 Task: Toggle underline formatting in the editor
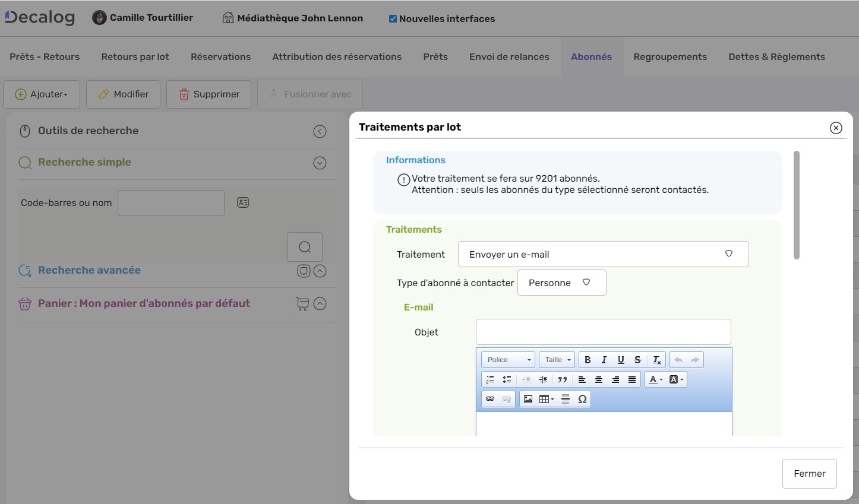pyautogui.click(x=620, y=359)
